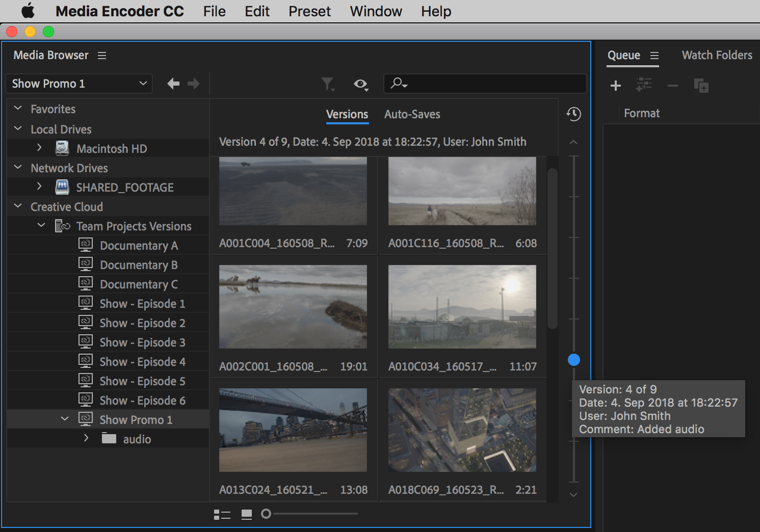Select Show - Episode 2 project

142,323
